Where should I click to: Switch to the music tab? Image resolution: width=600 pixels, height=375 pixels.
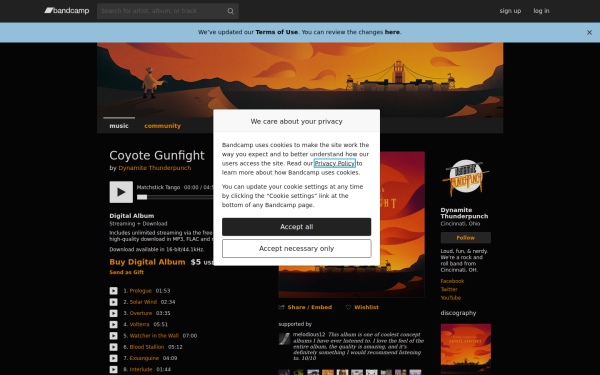point(119,126)
